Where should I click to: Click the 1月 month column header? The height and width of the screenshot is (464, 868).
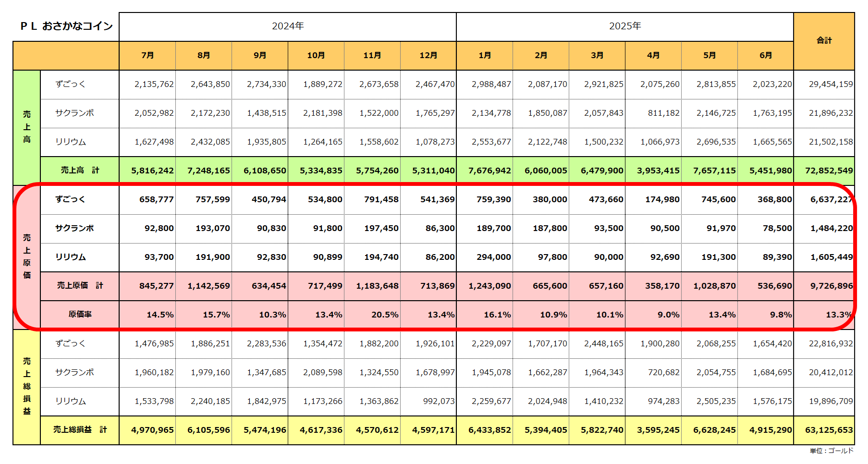(485, 55)
